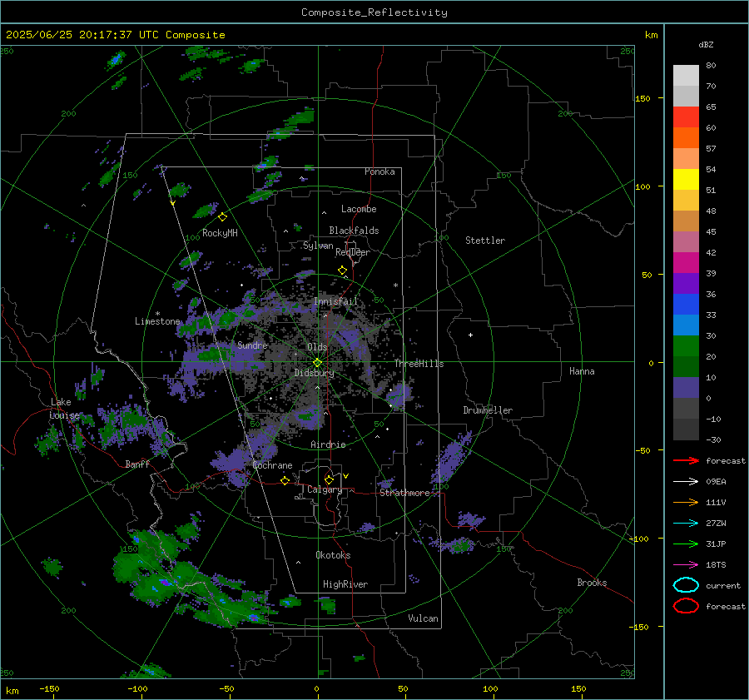Click the orange 111V arrow legend icon
749x700 pixels.
(686, 502)
